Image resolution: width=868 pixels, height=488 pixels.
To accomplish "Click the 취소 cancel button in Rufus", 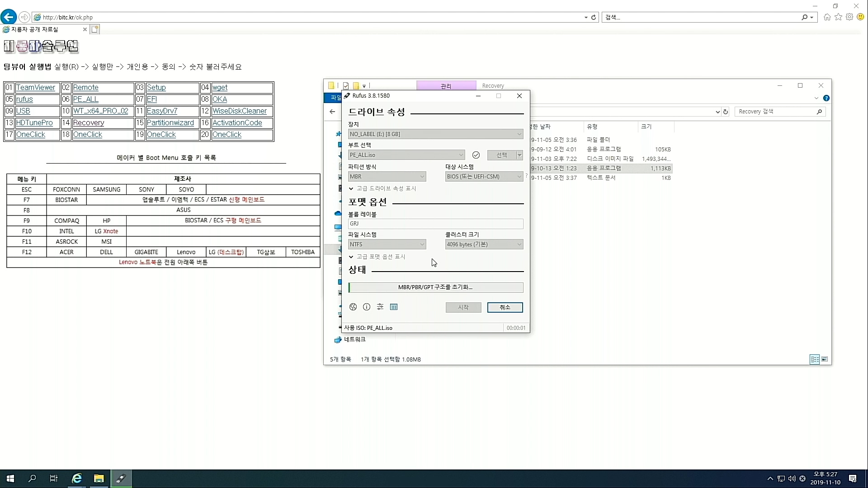I will tap(505, 307).
